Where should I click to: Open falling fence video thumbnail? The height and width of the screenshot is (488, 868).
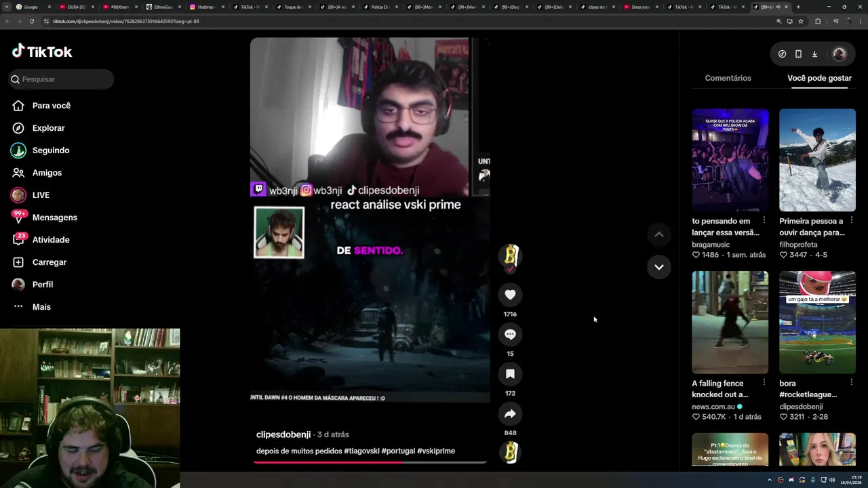click(x=730, y=322)
